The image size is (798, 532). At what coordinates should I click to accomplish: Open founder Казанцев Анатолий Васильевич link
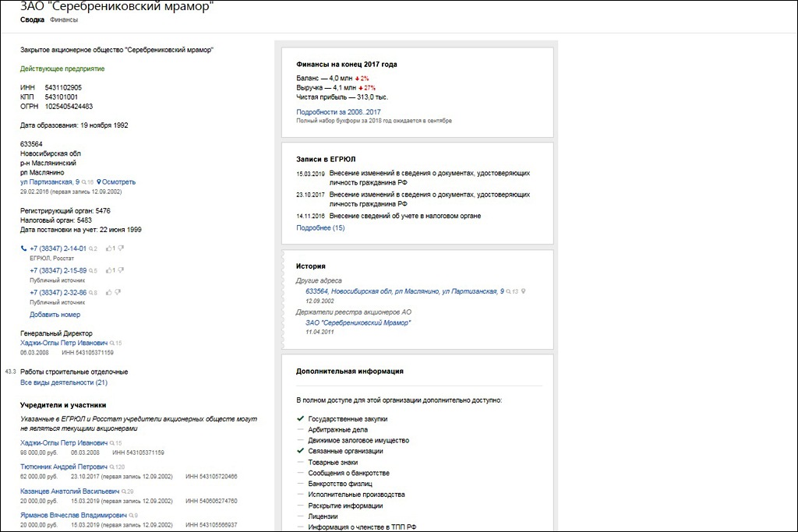[x=69, y=491]
